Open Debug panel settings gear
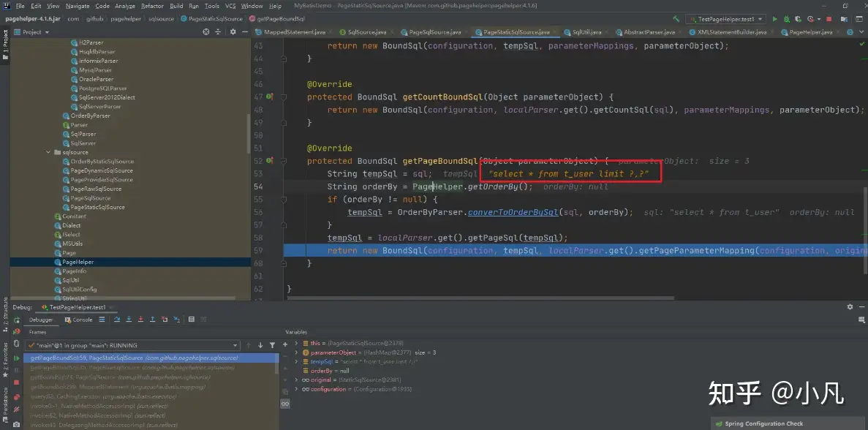Viewport: 868px width, 430px height. pos(850,306)
